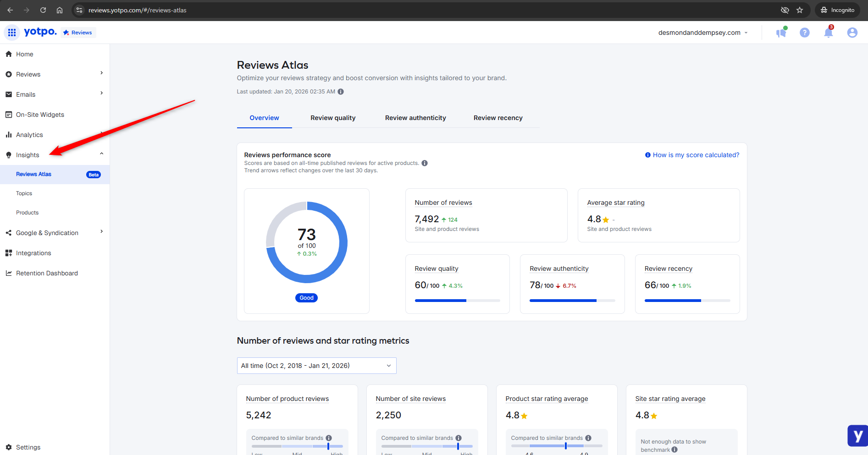868x455 pixels.
Task: Click the Reviews Atlas page heading
Action: (272, 65)
